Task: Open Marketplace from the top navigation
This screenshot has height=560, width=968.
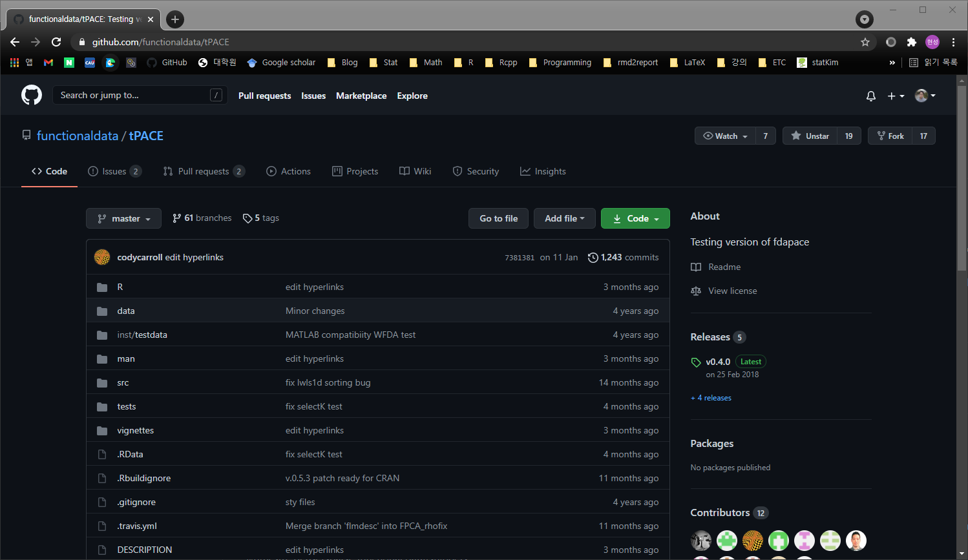Action: coord(361,96)
